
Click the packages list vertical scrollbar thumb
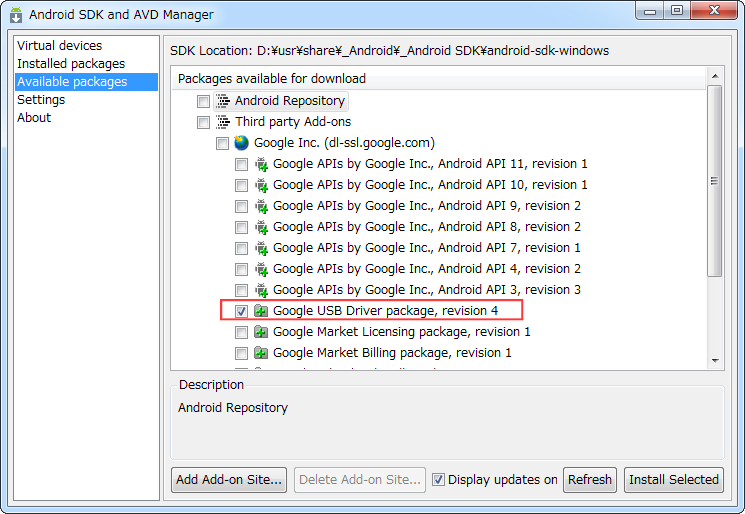[x=715, y=181]
